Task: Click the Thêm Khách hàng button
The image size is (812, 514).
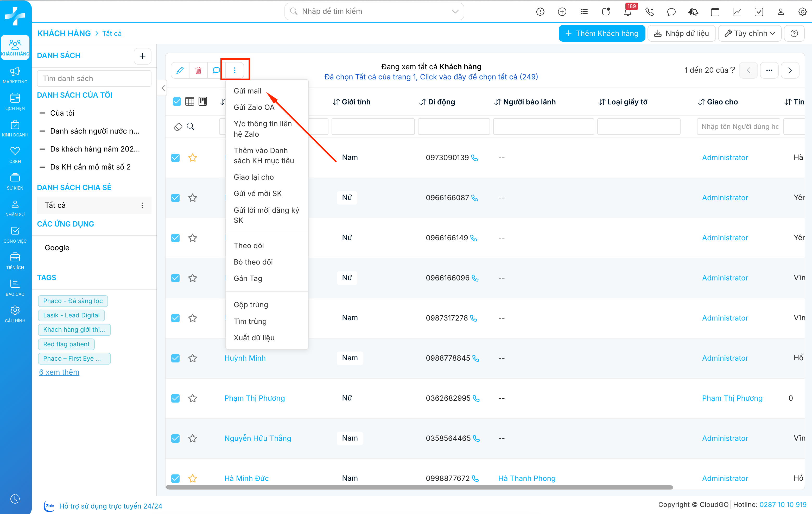Action: [x=602, y=33]
